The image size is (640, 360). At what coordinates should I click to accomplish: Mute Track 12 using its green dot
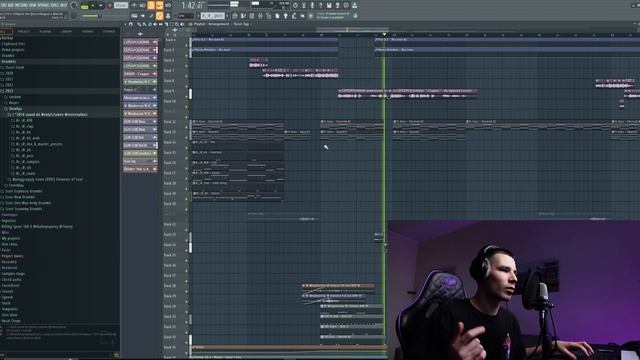coord(187,127)
